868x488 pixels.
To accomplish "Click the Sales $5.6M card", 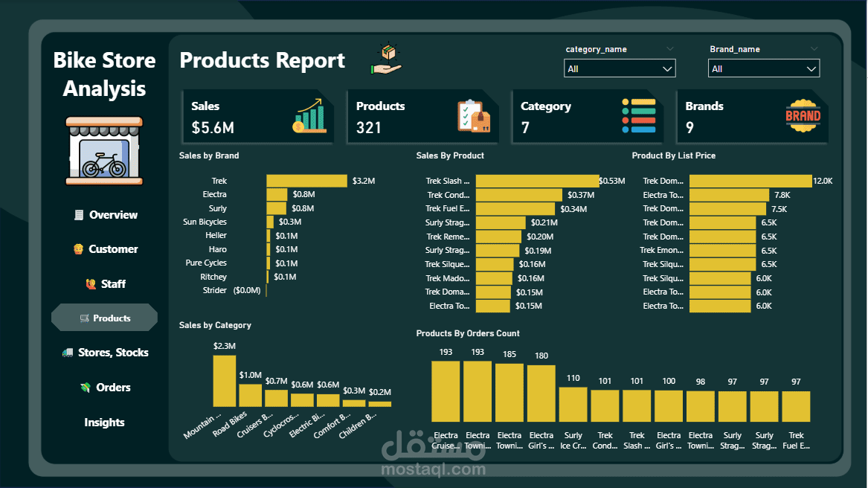I will click(x=258, y=116).
